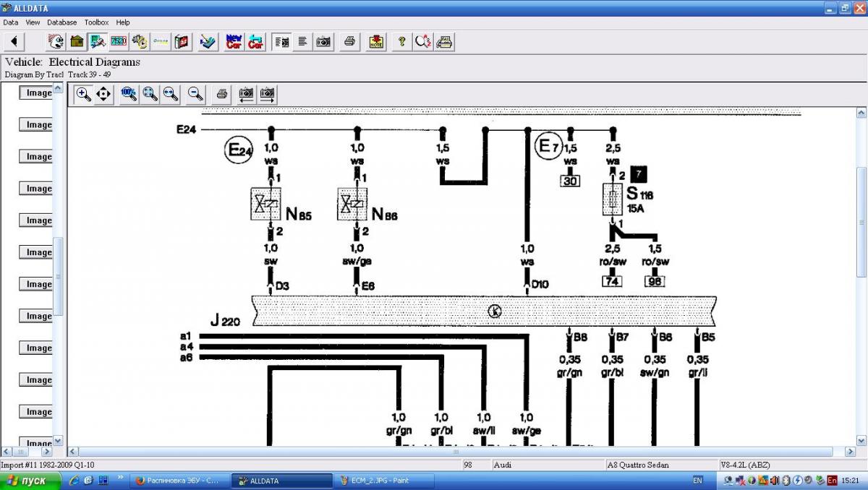Open the Toolbox menu

[x=96, y=22]
